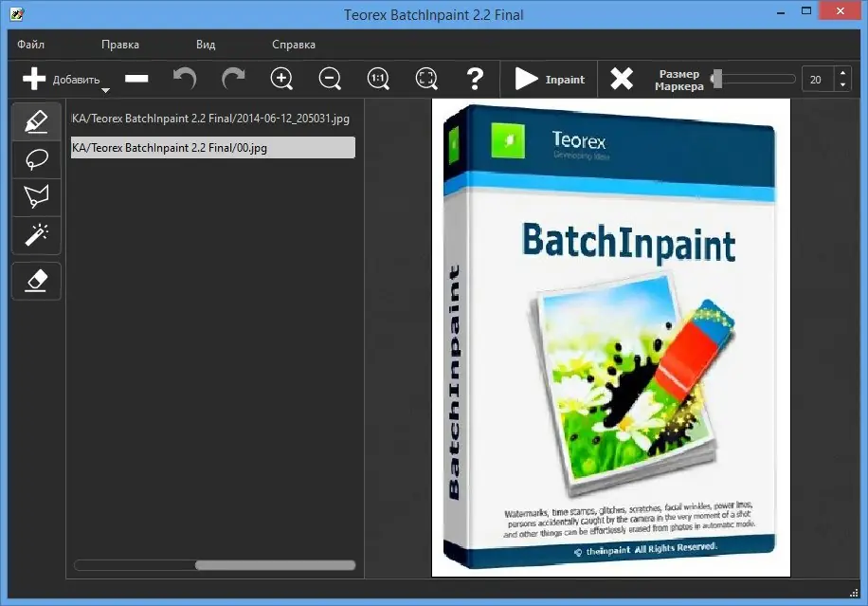Screen dimensions: 868x606
Task: Set zoom to 1:1 actual size
Action: [378, 79]
